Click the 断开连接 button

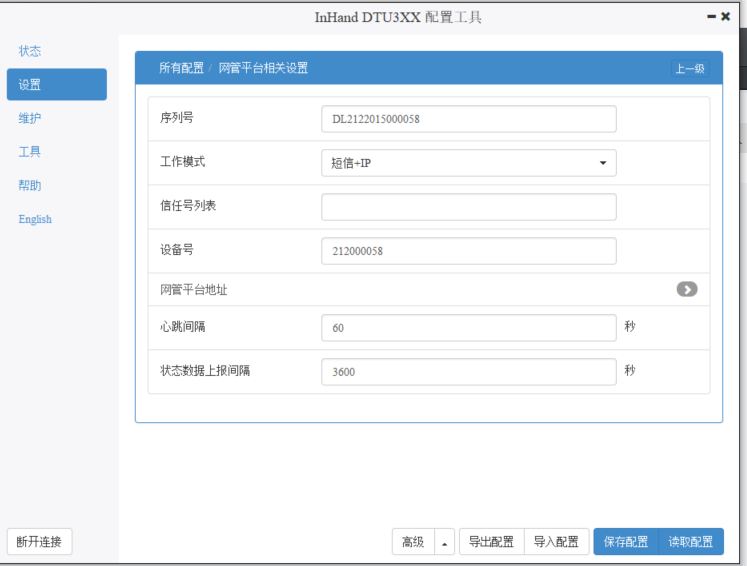point(40,542)
